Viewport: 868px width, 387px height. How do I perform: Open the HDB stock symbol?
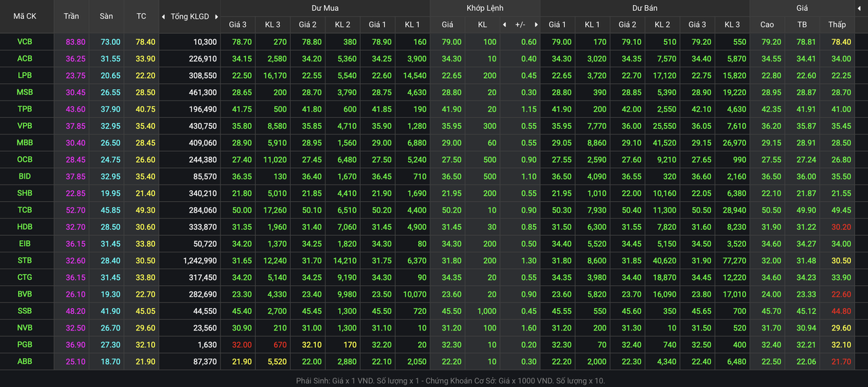[x=25, y=226]
